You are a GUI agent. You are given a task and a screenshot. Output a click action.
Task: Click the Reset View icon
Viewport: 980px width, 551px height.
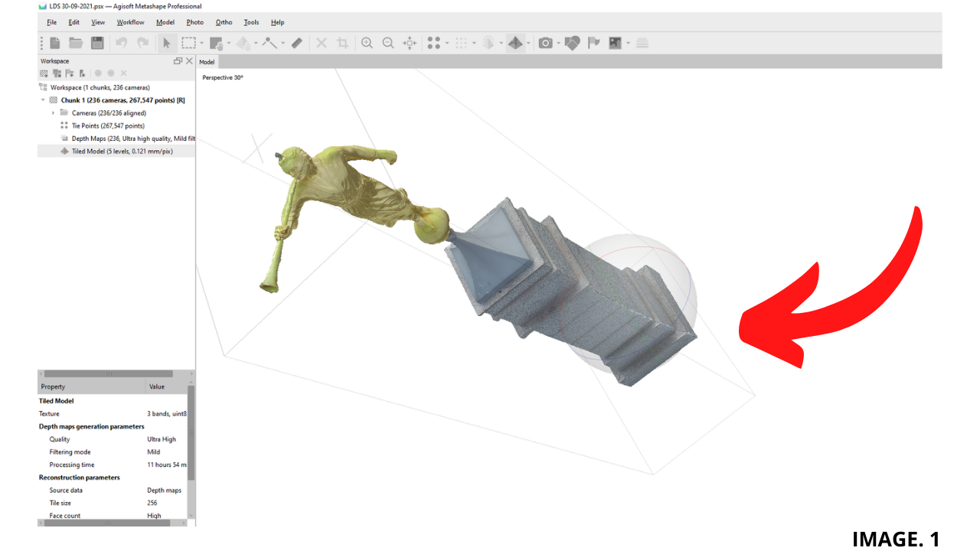410,43
